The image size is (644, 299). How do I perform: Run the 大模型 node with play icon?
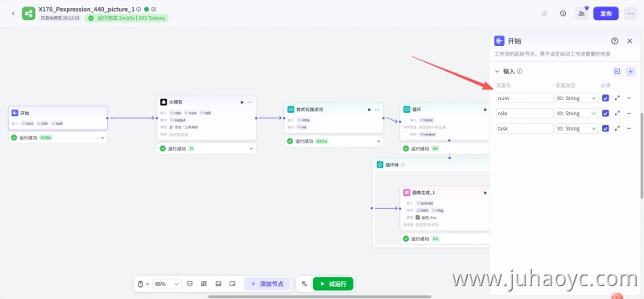coord(242,102)
